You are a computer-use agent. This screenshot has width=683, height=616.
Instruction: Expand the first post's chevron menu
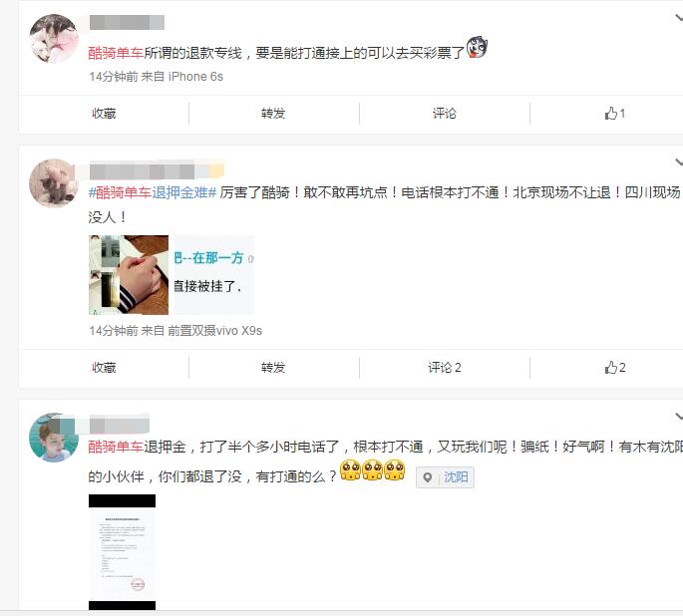(x=679, y=18)
